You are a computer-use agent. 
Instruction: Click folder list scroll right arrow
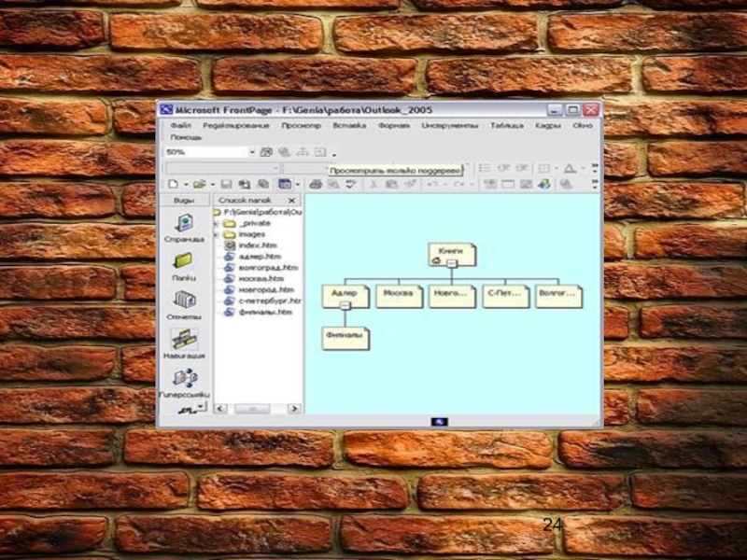pyautogui.click(x=294, y=409)
